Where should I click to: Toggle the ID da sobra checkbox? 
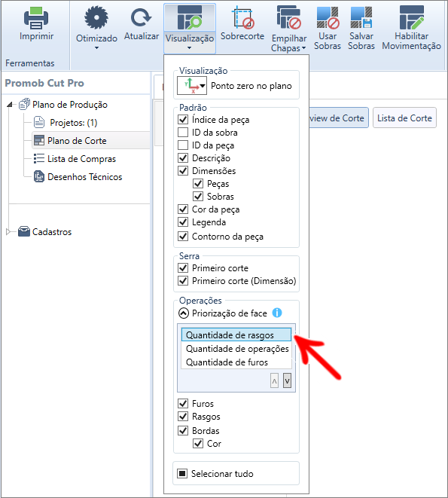[183, 132]
